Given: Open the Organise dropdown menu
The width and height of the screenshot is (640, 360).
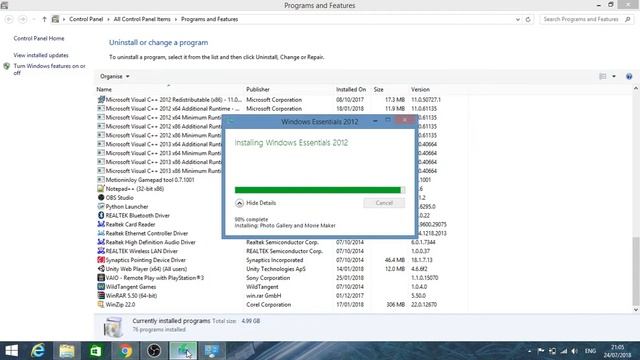Looking at the screenshot, I should click(x=114, y=76).
